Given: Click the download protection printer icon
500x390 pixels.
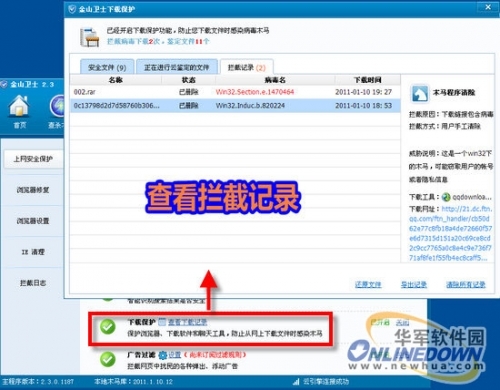Looking at the screenshot, I should pos(89,36).
